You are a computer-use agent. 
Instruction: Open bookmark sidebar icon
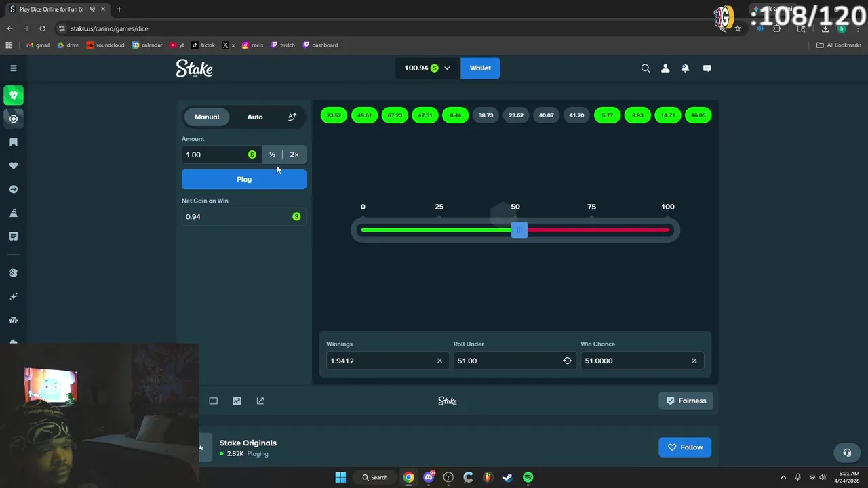click(x=13, y=142)
